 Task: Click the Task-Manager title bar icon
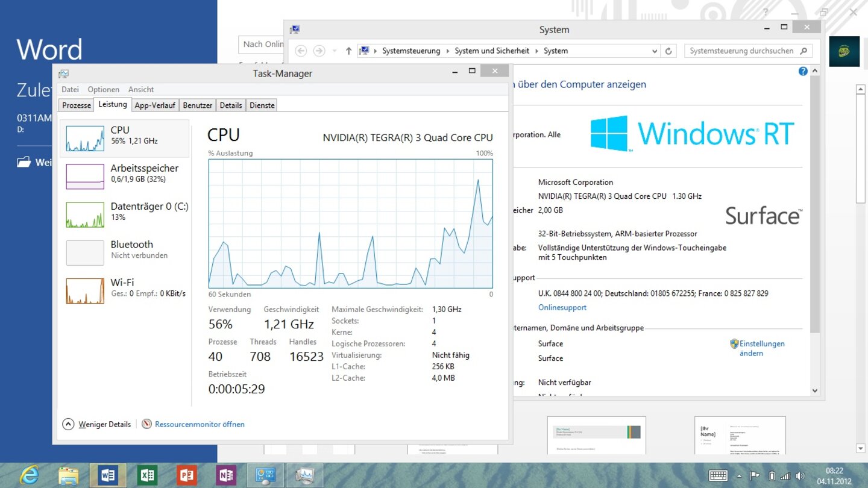click(63, 74)
